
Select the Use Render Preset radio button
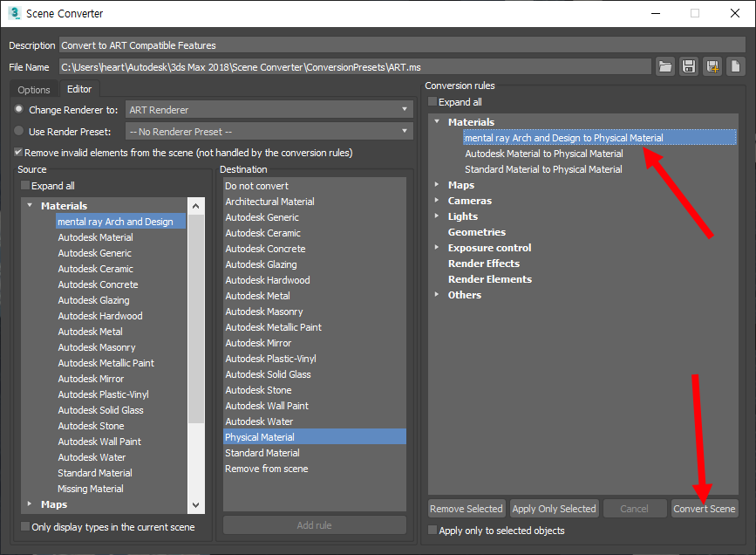19,131
